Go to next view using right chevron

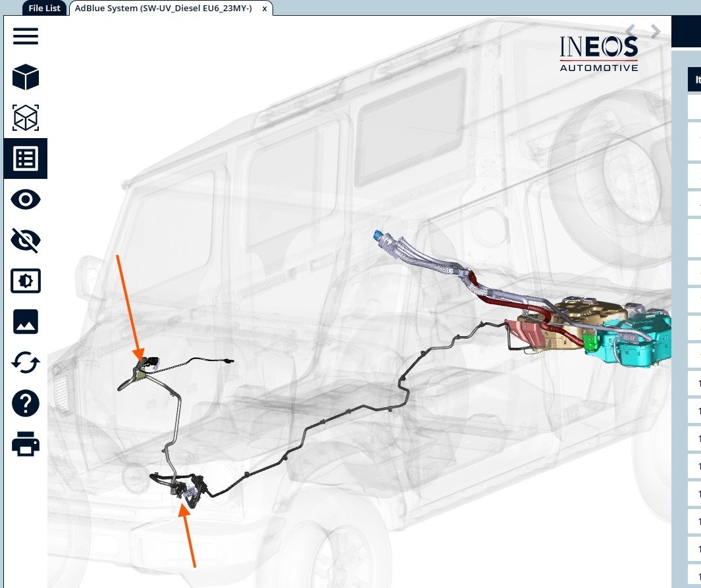tap(655, 32)
